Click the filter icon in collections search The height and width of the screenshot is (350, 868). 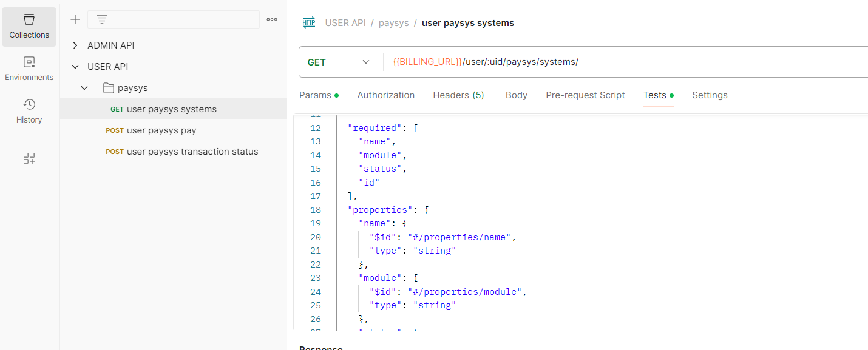(x=102, y=19)
